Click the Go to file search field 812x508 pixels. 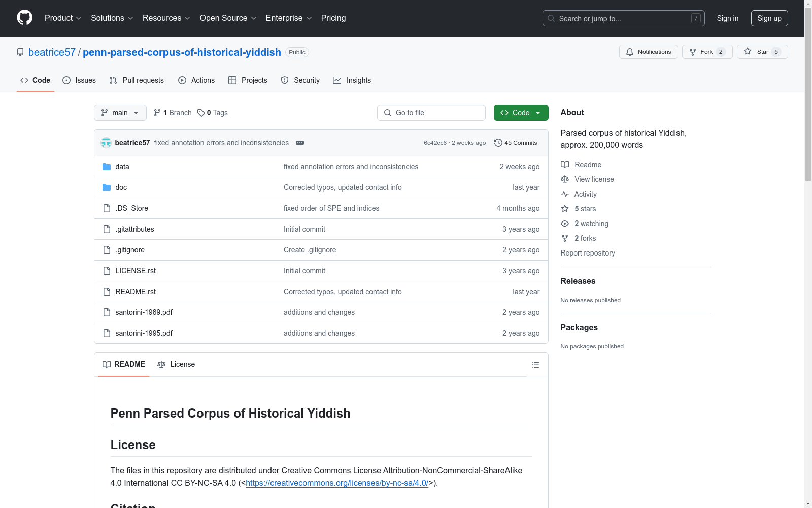click(x=431, y=113)
